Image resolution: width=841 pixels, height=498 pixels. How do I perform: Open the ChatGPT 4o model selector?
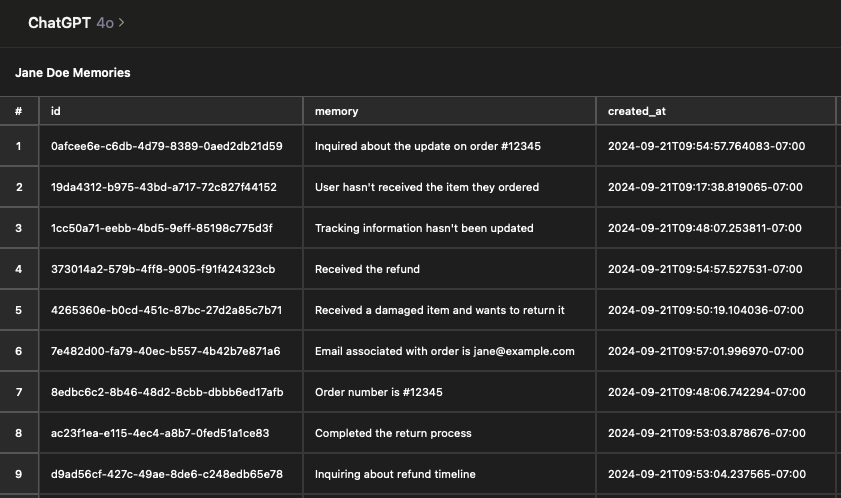(76, 23)
